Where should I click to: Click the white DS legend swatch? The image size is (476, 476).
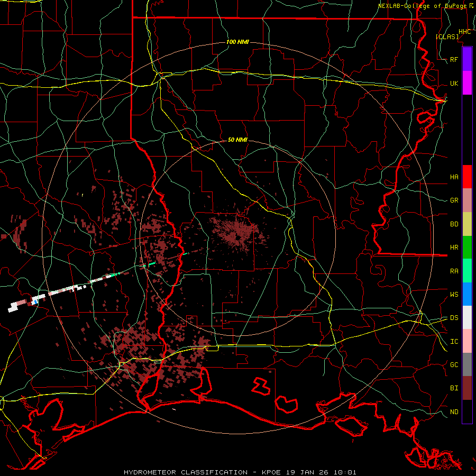pos(467,317)
